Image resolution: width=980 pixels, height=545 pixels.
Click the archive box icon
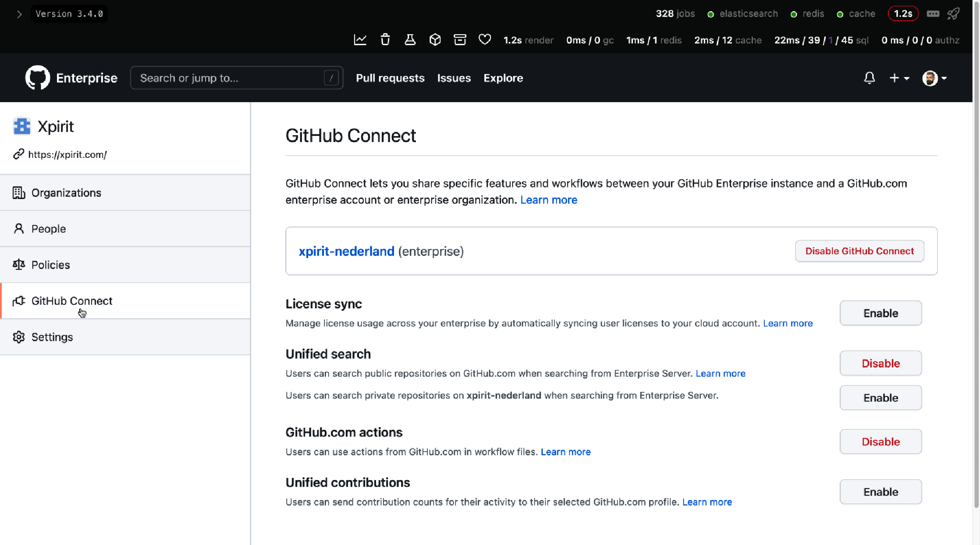460,40
